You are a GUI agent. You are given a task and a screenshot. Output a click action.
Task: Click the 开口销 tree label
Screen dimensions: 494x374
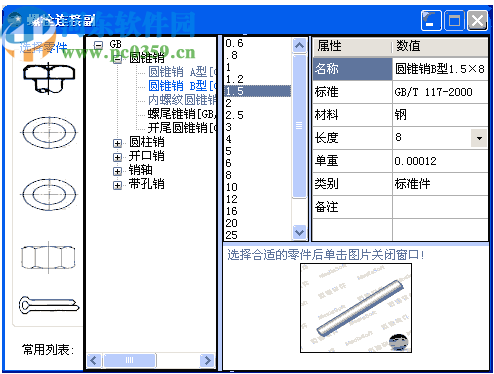[147, 156]
